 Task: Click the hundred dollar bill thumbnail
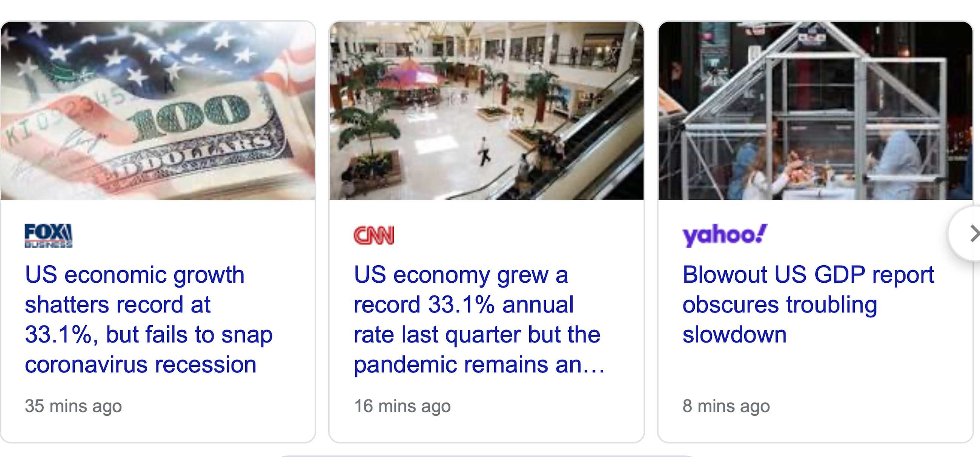click(158, 110)
